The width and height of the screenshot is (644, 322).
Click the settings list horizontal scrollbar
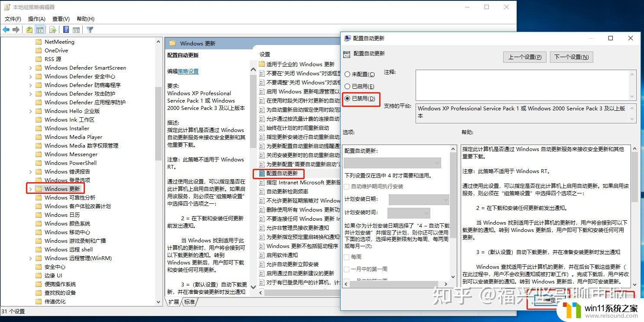(300, 293)
